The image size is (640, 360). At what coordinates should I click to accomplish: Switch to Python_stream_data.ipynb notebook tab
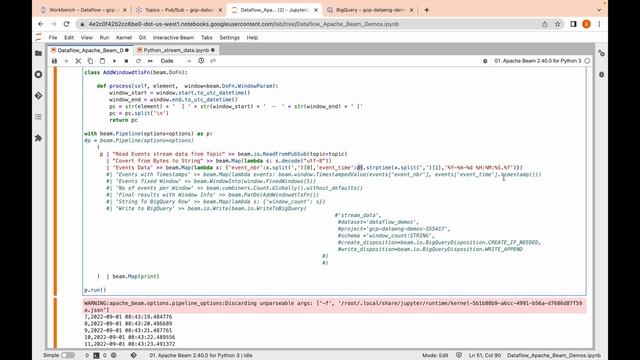[x=176, y=50]
